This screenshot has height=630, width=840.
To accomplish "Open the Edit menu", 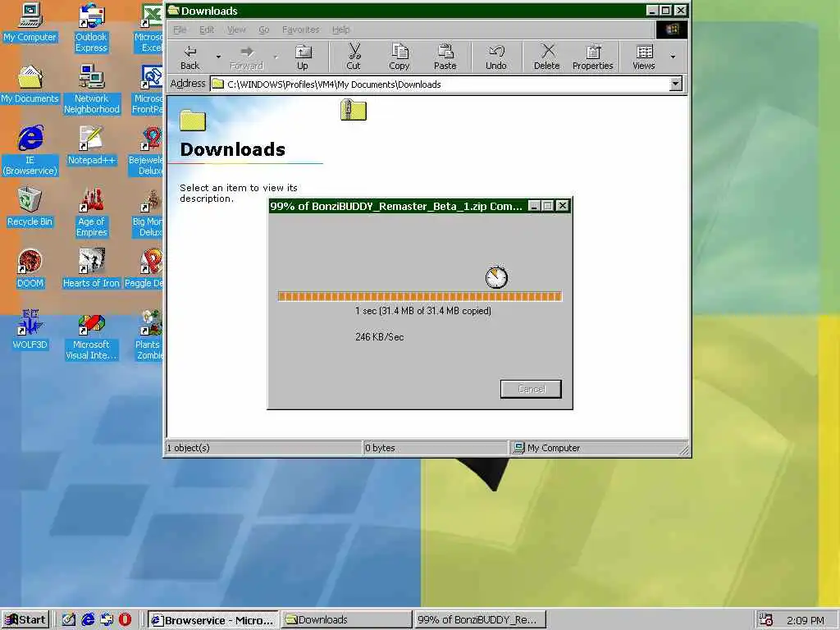I will (x=207, y=30).
